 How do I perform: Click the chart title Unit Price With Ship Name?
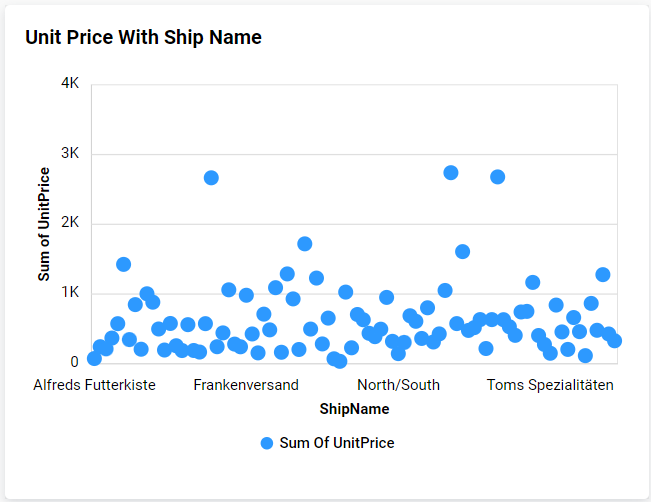tap(143, 37)
